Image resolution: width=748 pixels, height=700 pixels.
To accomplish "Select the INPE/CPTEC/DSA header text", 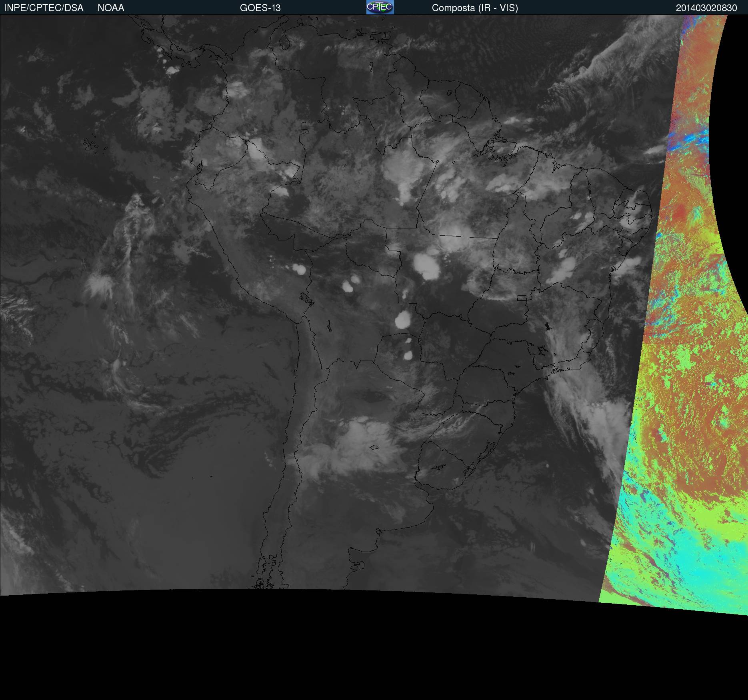I will (x=44, y=8).
